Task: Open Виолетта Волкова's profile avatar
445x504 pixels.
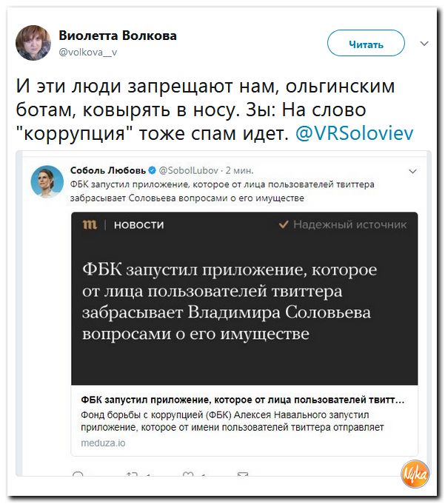Action: coord(33,43)
